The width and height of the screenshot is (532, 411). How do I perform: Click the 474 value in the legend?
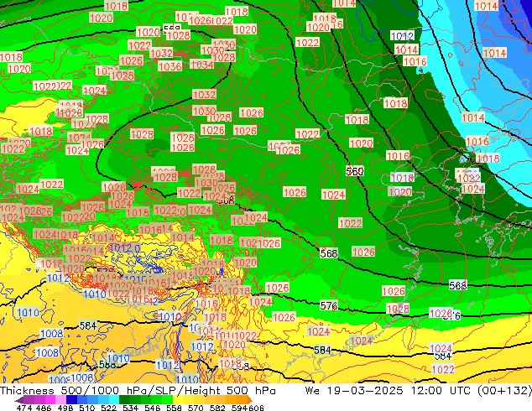click(24, 408)
